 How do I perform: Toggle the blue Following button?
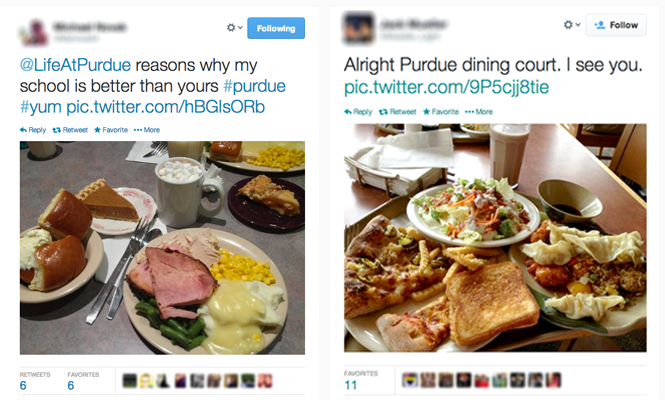pos(276,28)
